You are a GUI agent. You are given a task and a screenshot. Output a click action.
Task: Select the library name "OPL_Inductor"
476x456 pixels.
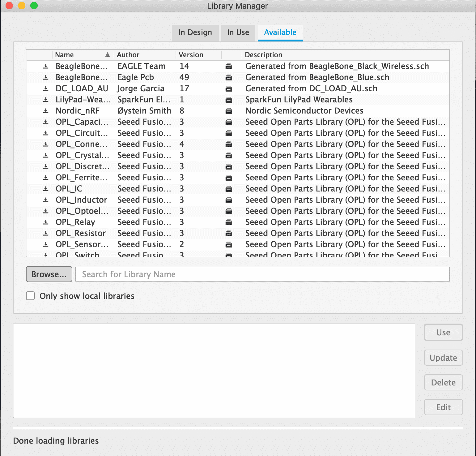point(81,200)
